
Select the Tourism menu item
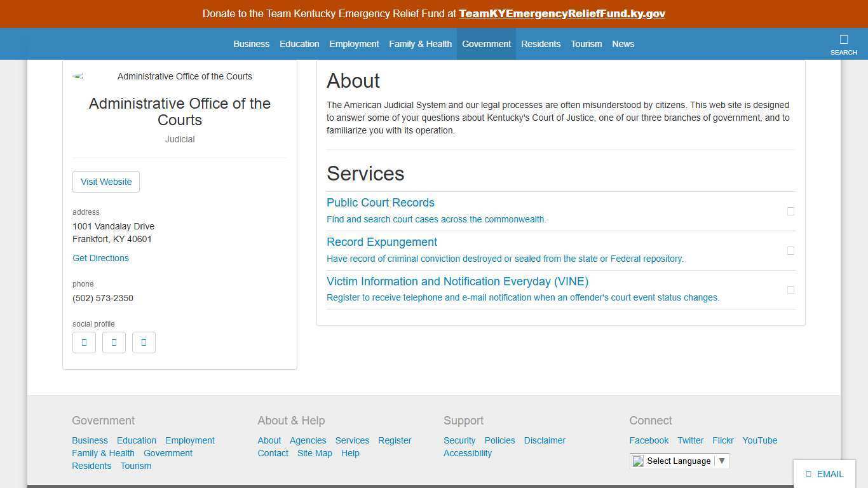(x=586, y=44)
